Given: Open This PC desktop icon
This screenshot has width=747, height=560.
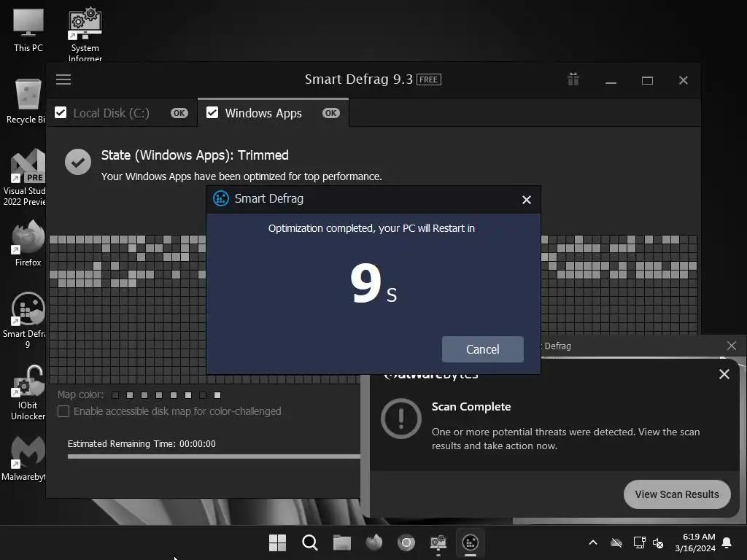Looking at the screenshot, I should coord(28,30).
